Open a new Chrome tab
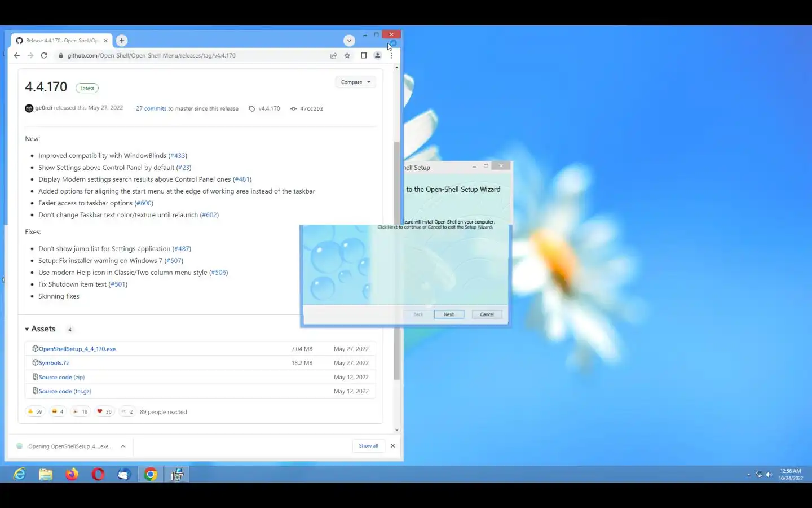Image resolution: width=812 pixels, height=508 pixels. pyautogui.click(x=122, y=41)
